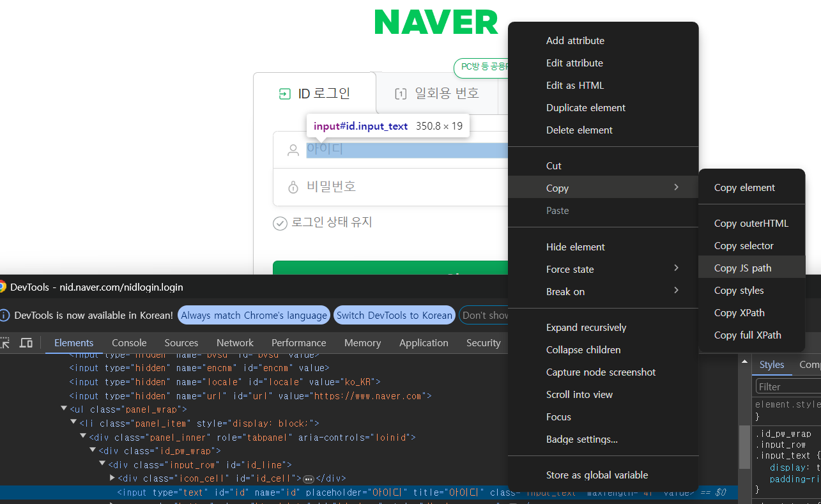Choose Store as global variable
Viewport: 821px width, 504px height.
(603, 475)
